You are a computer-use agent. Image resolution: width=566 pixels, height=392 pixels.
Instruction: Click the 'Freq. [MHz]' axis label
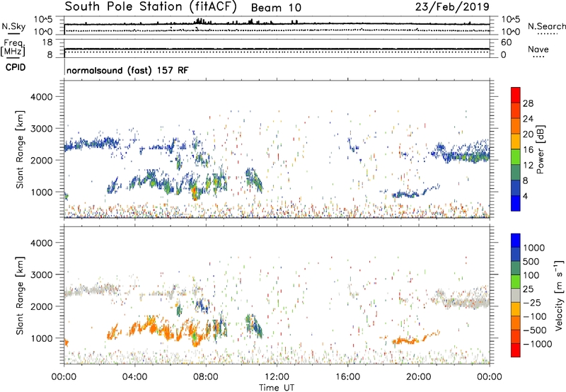(13, 48)
